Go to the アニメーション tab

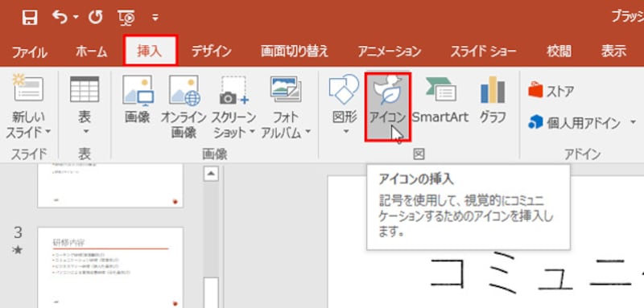pyautogui.click(x=390, y=51)
